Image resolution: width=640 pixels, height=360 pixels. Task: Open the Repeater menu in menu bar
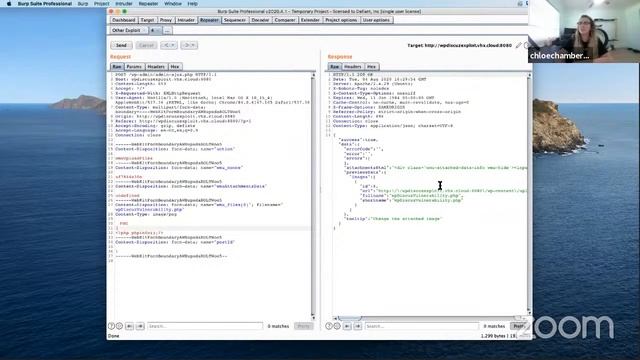148,4
